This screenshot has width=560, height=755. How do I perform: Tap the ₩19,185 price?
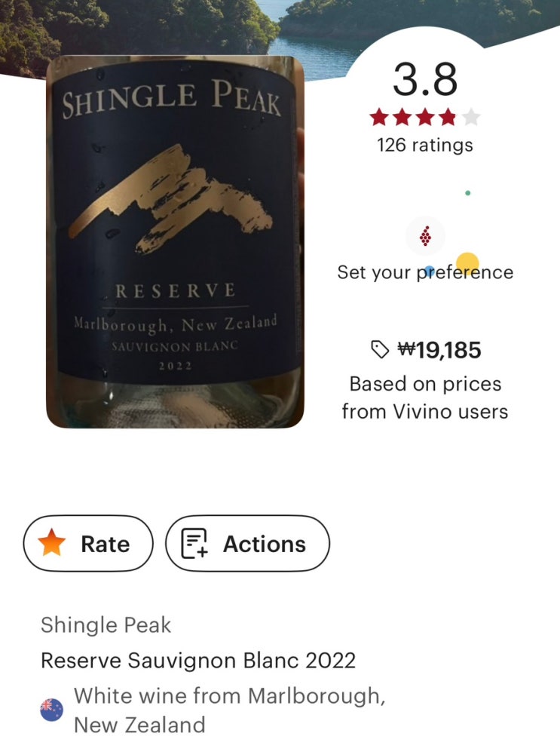(x=439, y=350)
